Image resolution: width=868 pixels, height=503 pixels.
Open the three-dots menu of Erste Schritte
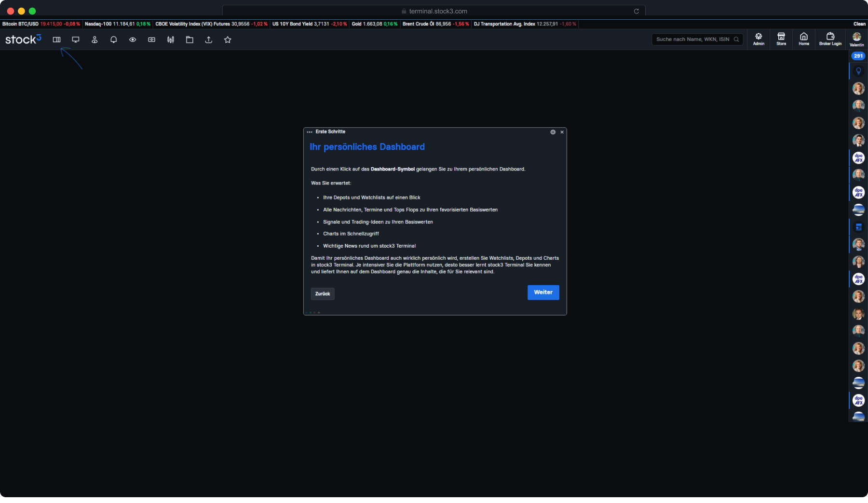click(x=310, y=132)
